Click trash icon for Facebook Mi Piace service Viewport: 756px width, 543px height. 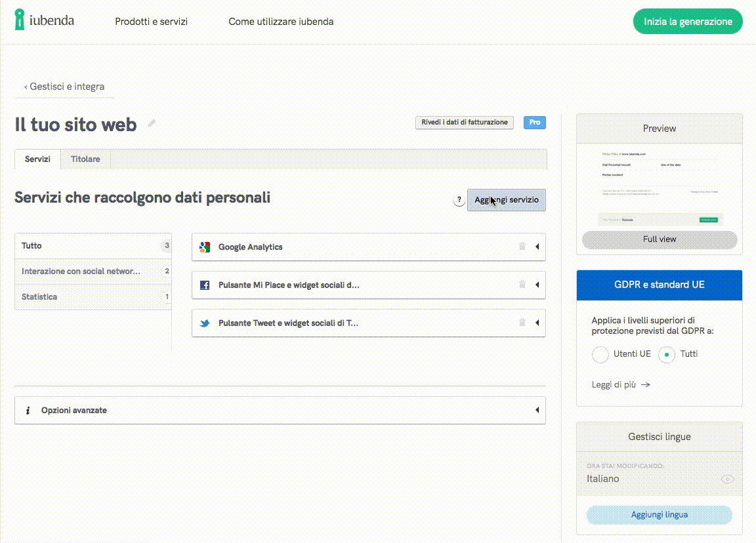pos(522,285)
